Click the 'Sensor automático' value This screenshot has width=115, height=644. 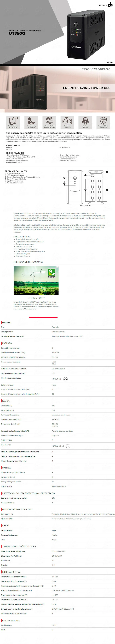58,369
